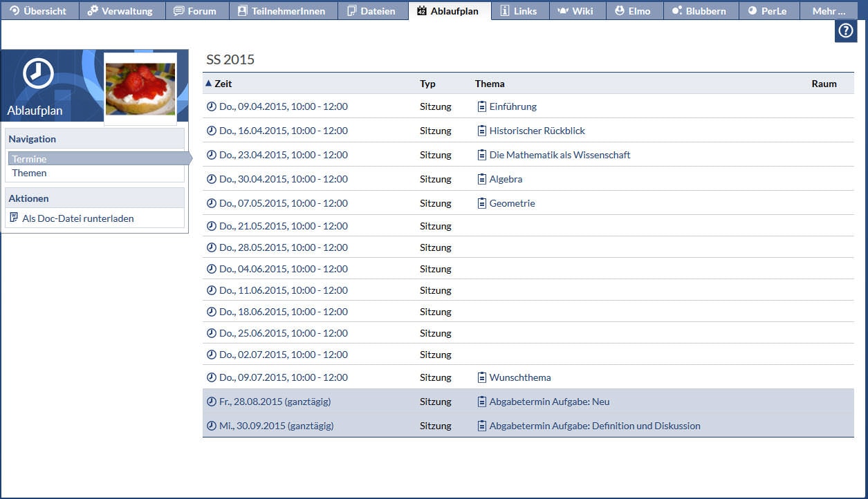
Task: Open the TeilnehmerInnen tab
Action: coord(281,11)
